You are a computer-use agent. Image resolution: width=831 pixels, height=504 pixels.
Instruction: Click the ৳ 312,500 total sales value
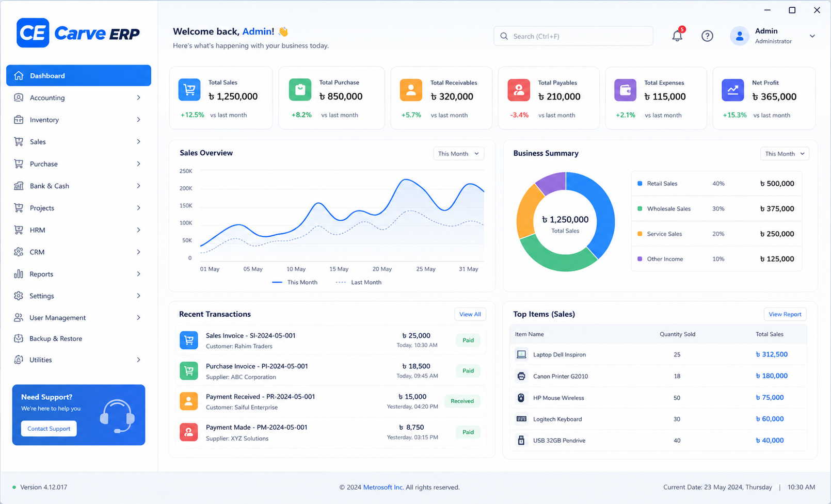tap(772, 354)
